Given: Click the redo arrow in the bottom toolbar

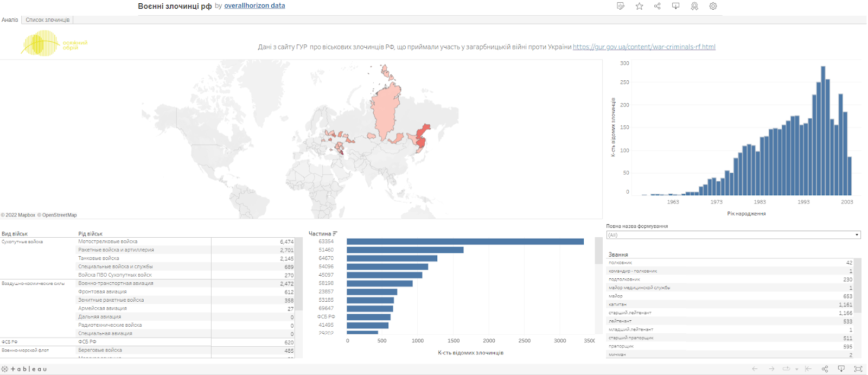Looking at the screenshot, I should [x=771, y=369].
